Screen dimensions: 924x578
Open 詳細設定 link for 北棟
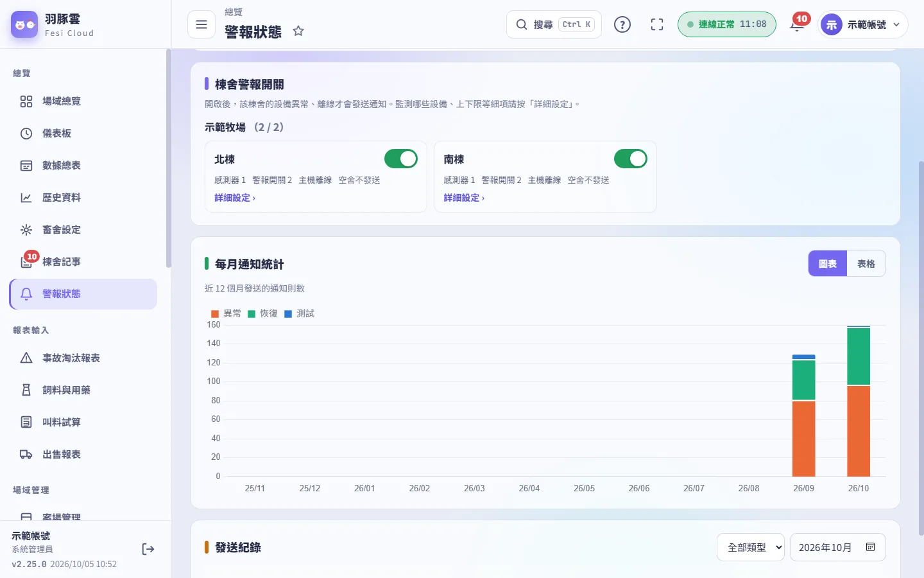(x=235, y=198)
